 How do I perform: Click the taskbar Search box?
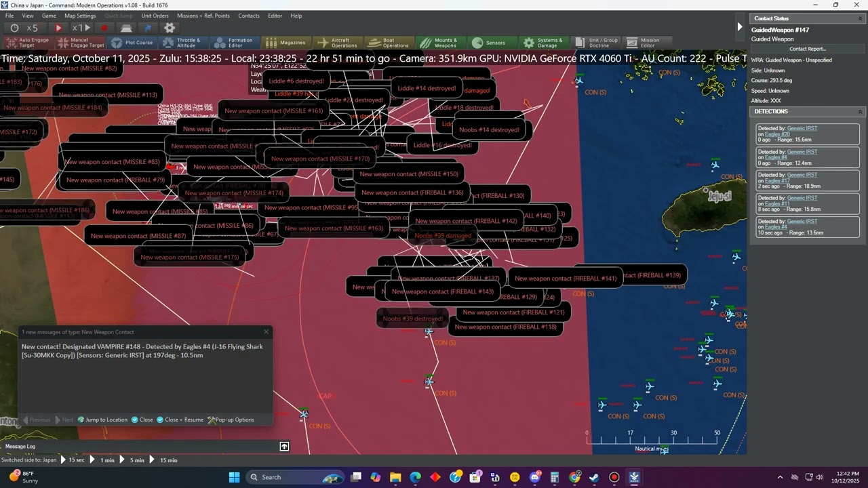pos(296,477)
